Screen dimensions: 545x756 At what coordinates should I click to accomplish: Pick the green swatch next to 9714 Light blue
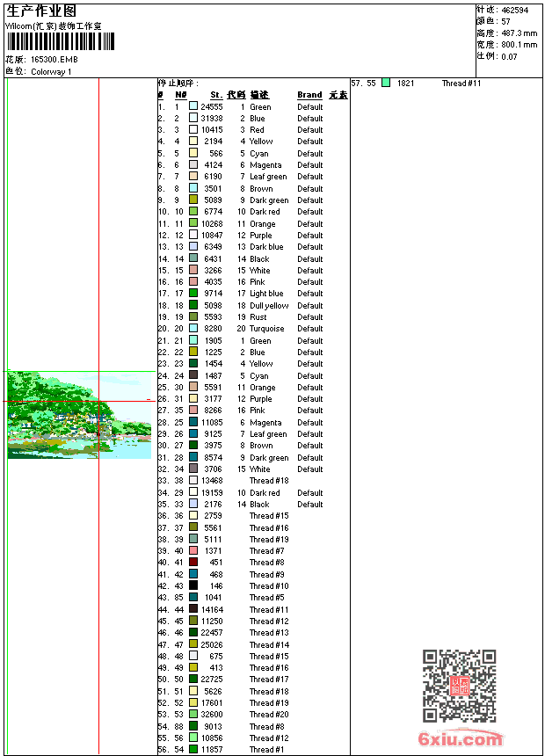click(193, 293)
